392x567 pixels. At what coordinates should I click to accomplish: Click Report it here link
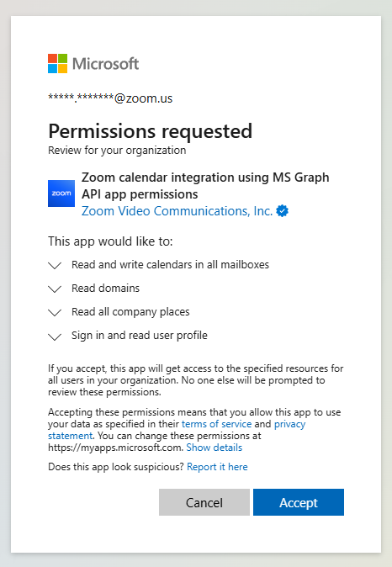coord(217,467)
